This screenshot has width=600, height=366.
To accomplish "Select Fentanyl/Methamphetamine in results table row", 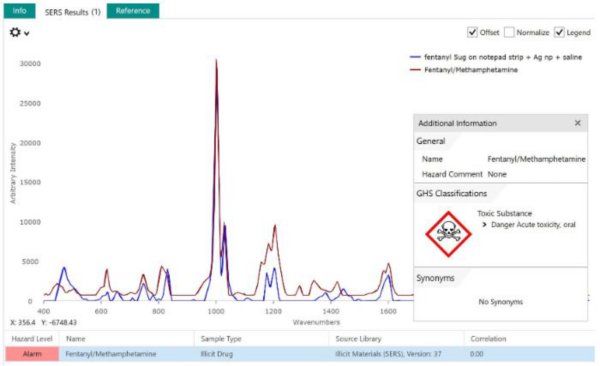I will 111,354.
